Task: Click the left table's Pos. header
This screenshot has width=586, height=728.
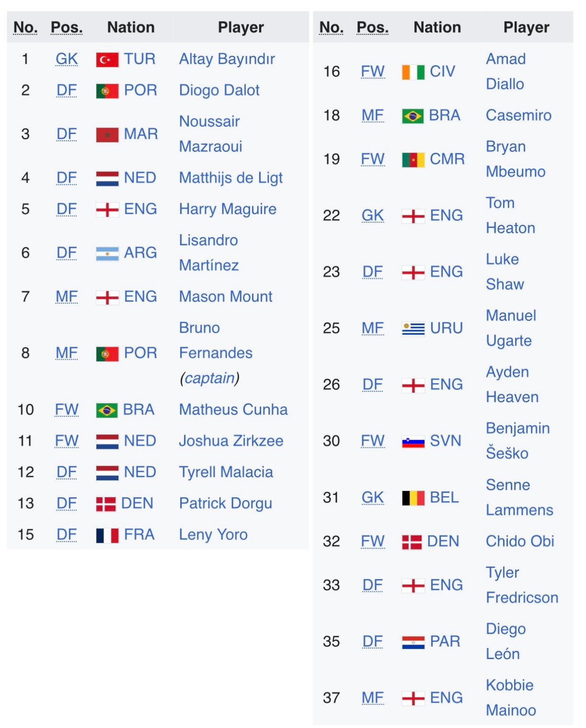Action: 67,28
